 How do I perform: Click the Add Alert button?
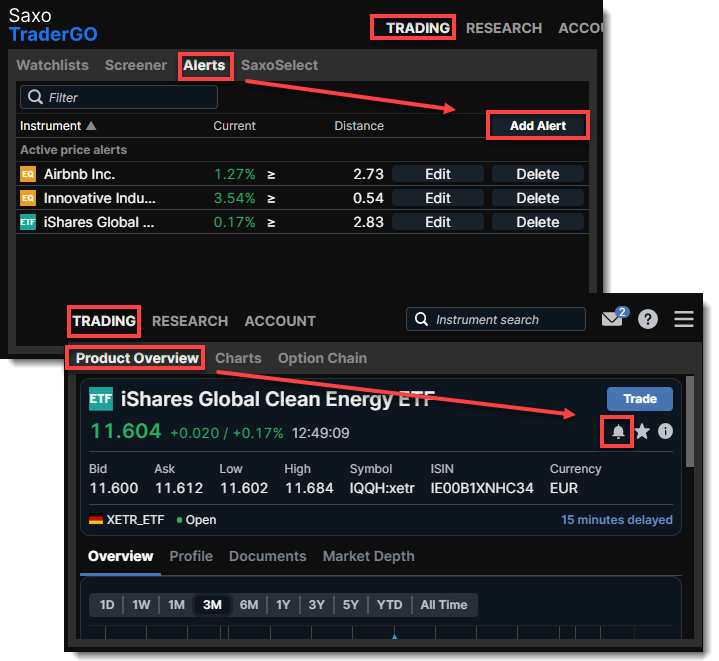point(537,125)
